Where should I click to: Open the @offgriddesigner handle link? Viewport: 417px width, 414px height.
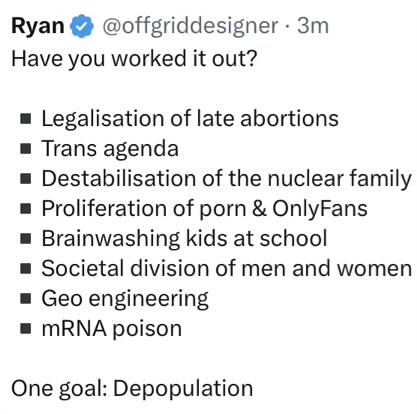click(x=190, y=27)
